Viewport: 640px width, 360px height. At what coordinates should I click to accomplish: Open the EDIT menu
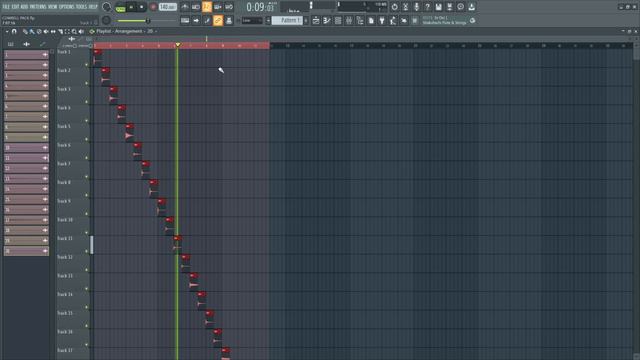tap(15, 7)
